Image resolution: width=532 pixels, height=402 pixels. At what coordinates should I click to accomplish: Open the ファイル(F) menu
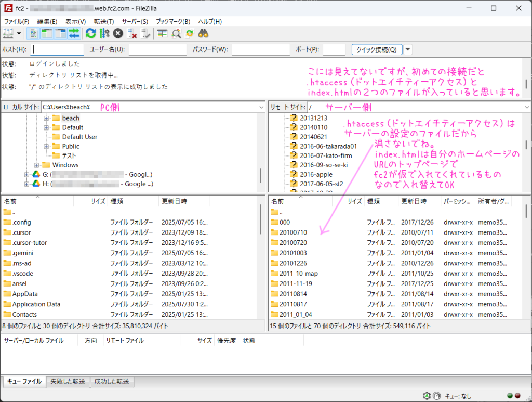tap(17, 21)
